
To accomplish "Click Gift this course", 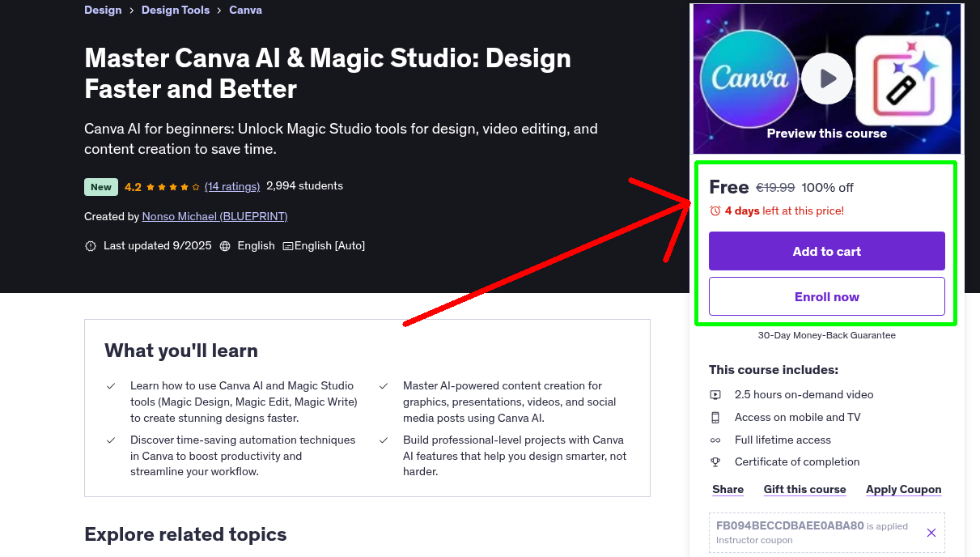I will pos(804,489).
